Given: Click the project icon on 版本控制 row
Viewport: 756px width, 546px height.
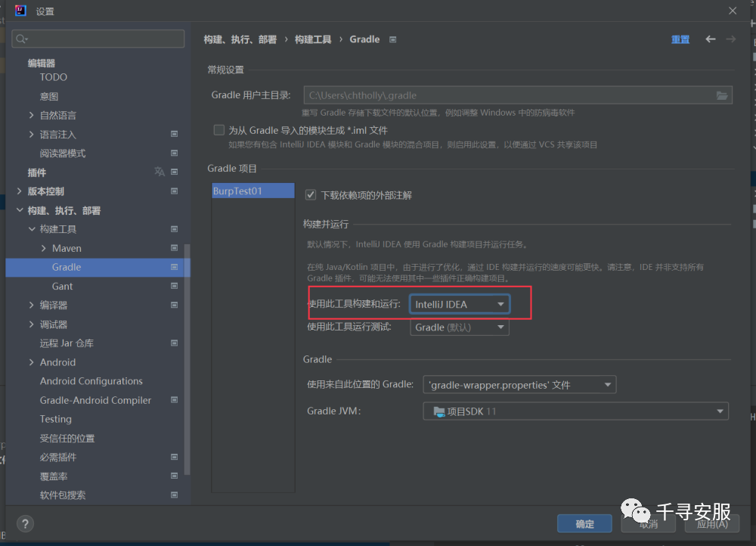Looking at the screenshot, I should pyautogui.click(x=175, y=191).
